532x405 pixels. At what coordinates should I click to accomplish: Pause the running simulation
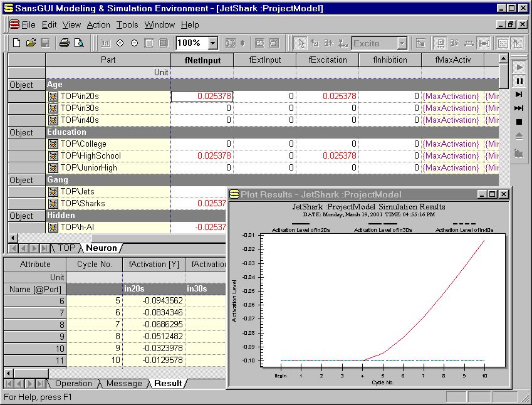519,81
